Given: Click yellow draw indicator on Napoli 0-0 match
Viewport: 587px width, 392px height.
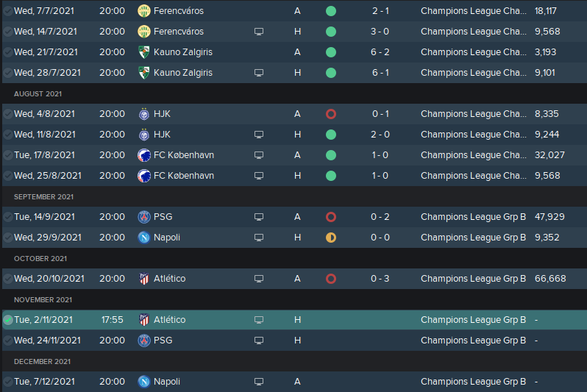Looking at the screenshot, I should click(331, 238).
